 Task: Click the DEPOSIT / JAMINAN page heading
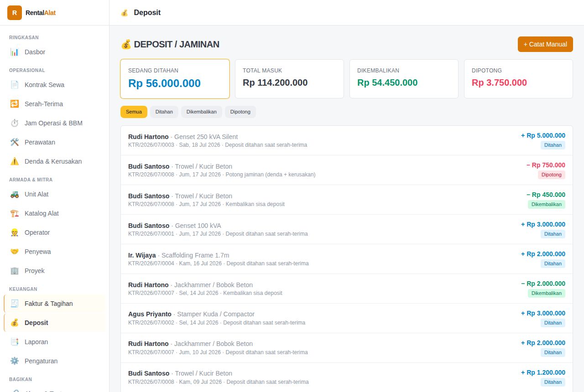click(x=170, y=44)
